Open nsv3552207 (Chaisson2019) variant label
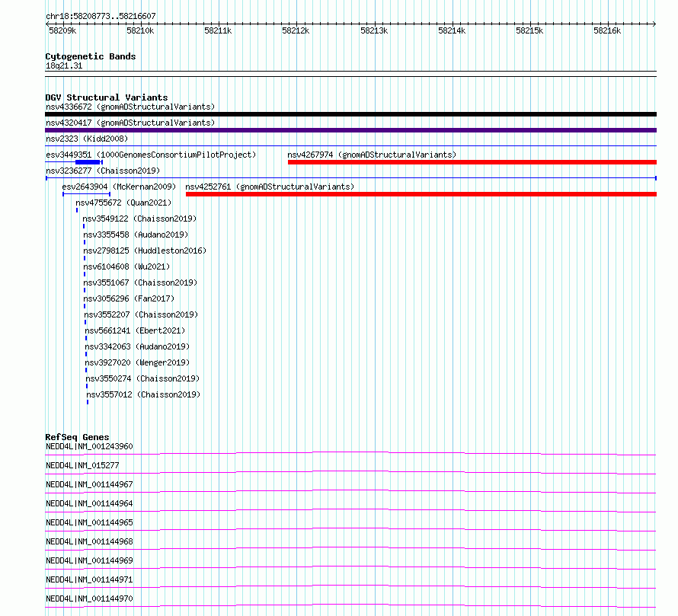 [141, 314]
